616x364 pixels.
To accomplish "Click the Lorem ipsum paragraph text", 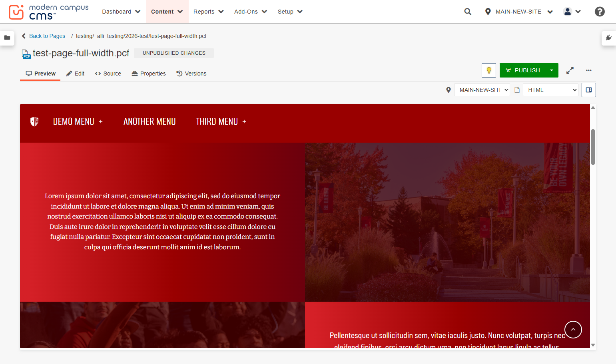I will click(x=162, y=221).
